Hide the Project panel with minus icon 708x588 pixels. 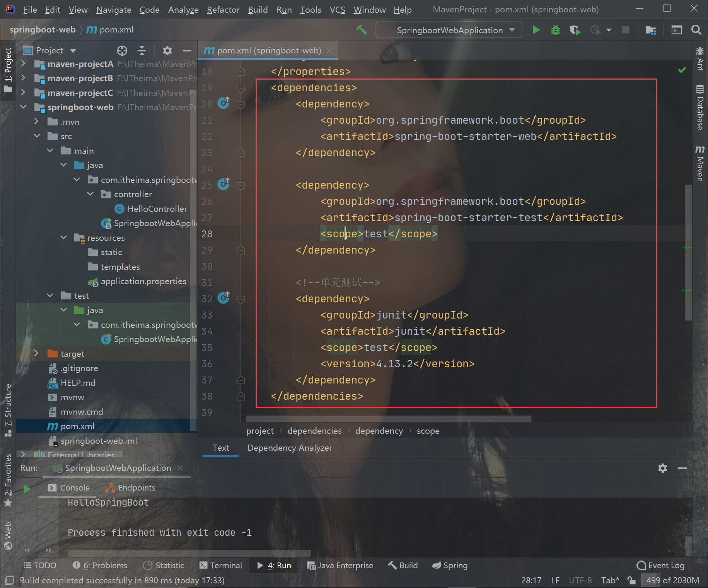point(187,50)
